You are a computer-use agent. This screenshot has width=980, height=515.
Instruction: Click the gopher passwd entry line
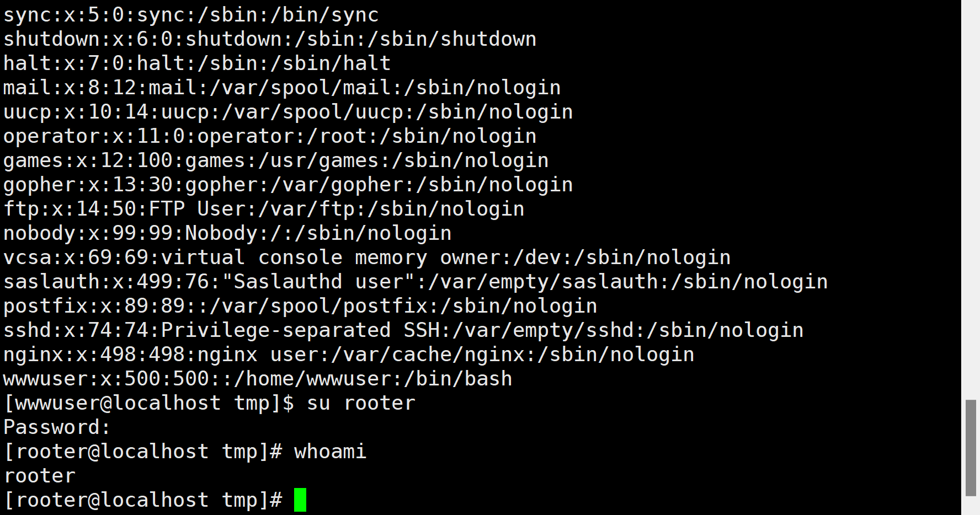pos(288,185)
